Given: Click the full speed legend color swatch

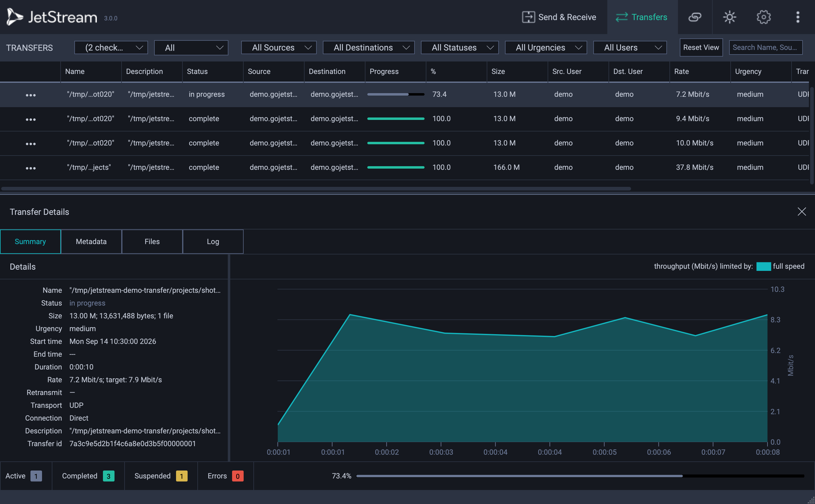Looking at the screenshot, I should tap(764, 266).
